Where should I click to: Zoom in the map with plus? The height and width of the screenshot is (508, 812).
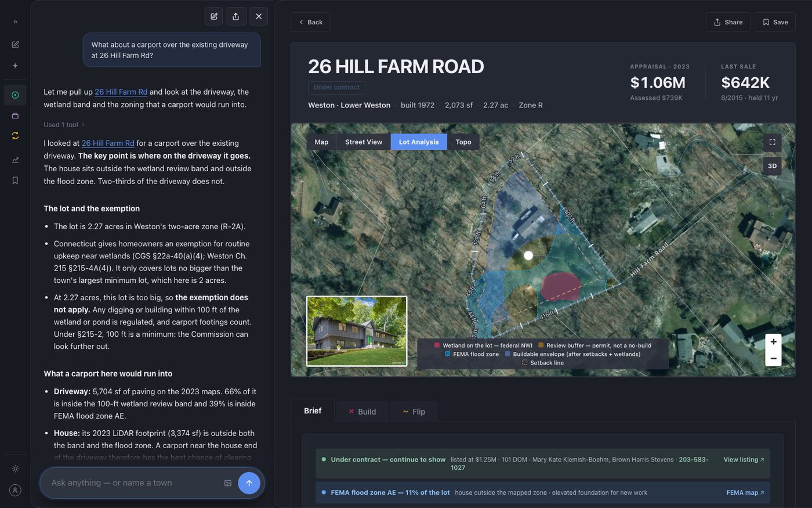click(x=773, y=342)
